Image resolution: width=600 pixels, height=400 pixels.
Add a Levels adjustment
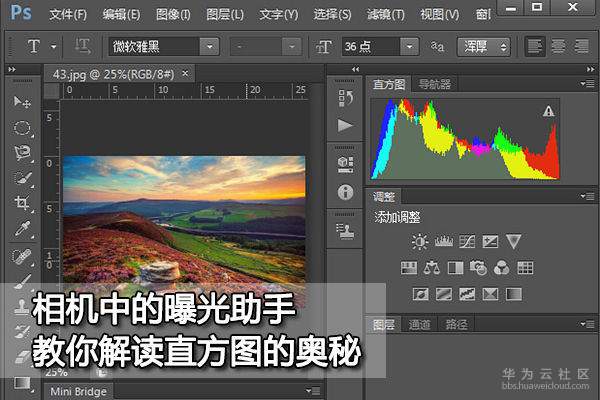pos(443,242)
